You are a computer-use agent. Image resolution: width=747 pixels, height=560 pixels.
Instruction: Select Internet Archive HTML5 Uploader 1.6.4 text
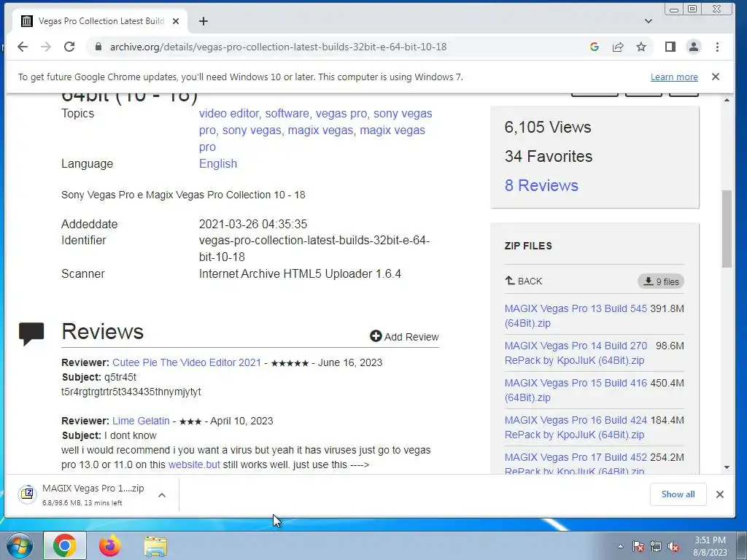pyautogui.click(x=300, y=274)
